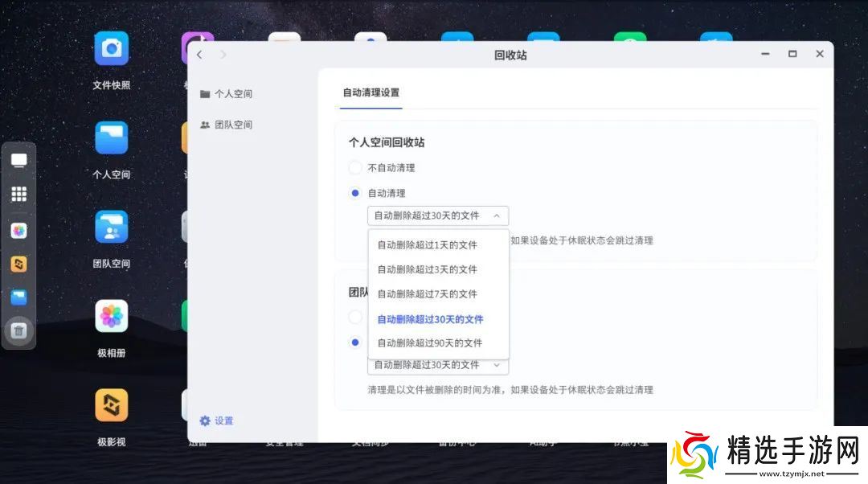Collapse the personal space auto-delete dropdown
The height and width of the screenshot is (484, 868).
[438, 215]
